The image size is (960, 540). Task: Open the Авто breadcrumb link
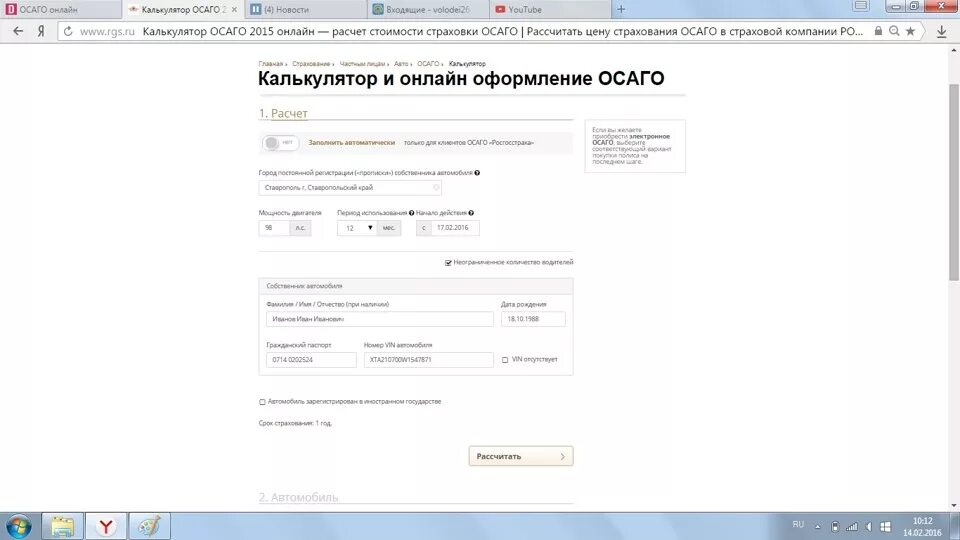click(401, 64)
